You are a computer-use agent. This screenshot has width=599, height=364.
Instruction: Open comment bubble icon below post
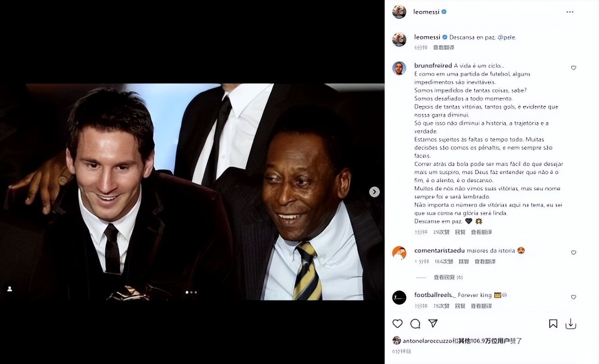pyautogui.click(x=415, y=324)
